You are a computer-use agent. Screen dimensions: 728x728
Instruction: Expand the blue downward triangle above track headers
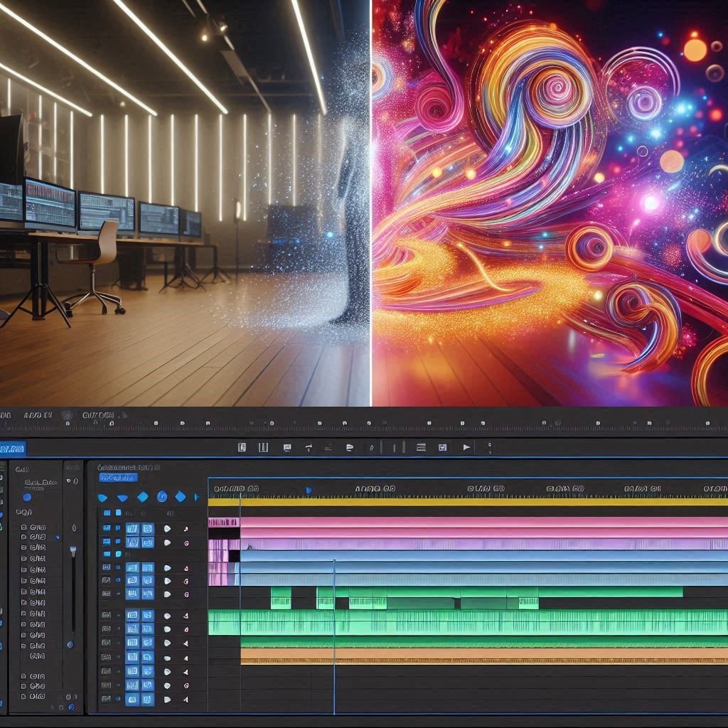click(x=122, y=498)
